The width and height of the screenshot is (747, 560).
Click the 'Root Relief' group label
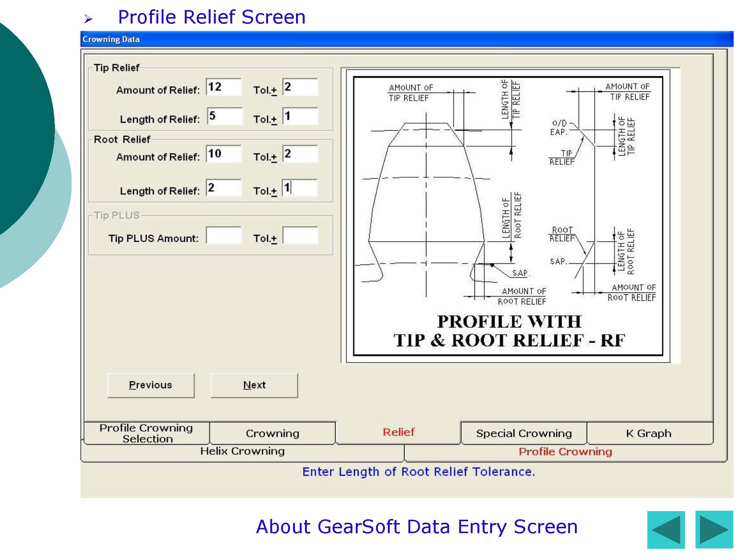click(122, 140)
